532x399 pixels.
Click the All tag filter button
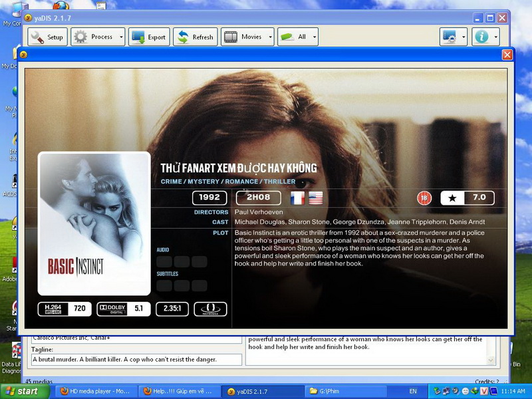coord(294,37)
